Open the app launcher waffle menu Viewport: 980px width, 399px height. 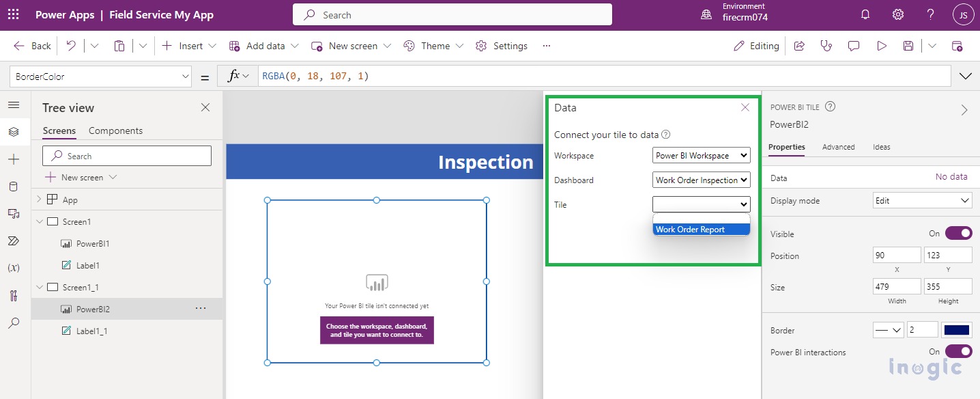click(13, 14)
